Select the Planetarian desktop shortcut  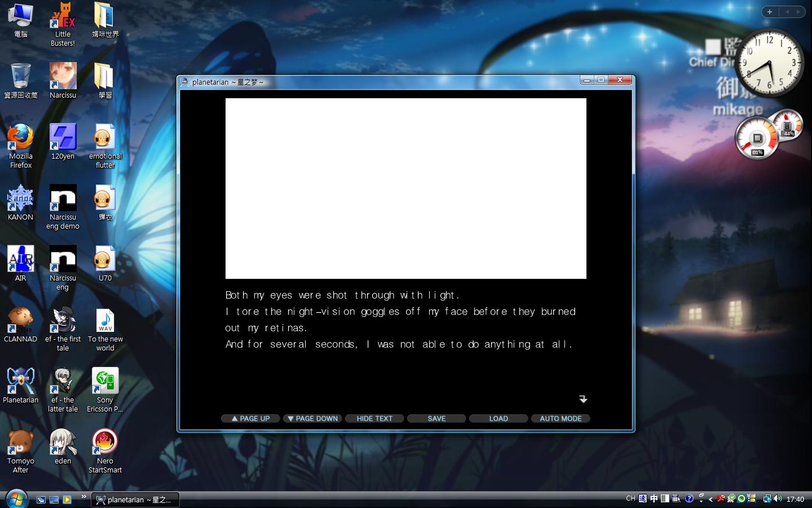(x=21, y=386)
